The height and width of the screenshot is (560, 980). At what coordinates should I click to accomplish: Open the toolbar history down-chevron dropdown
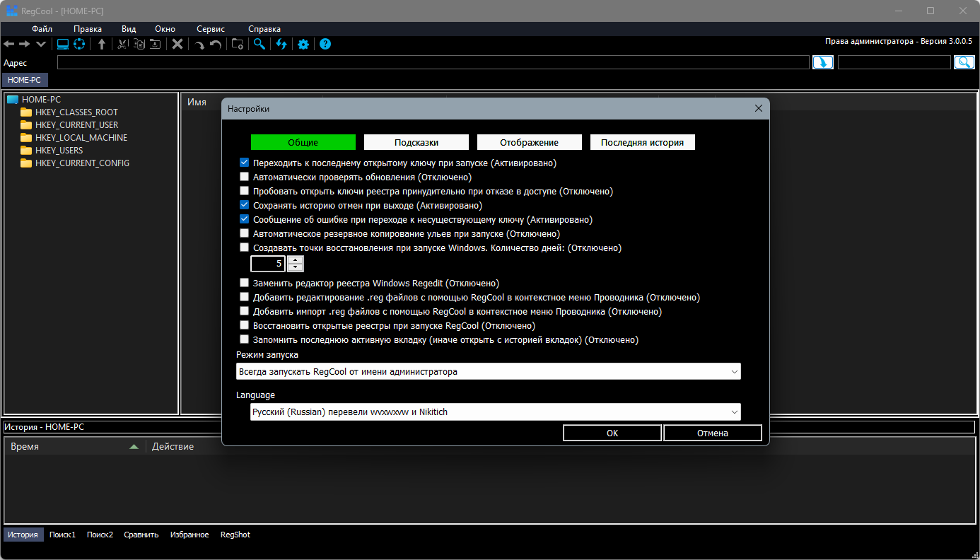coord(41,45)
